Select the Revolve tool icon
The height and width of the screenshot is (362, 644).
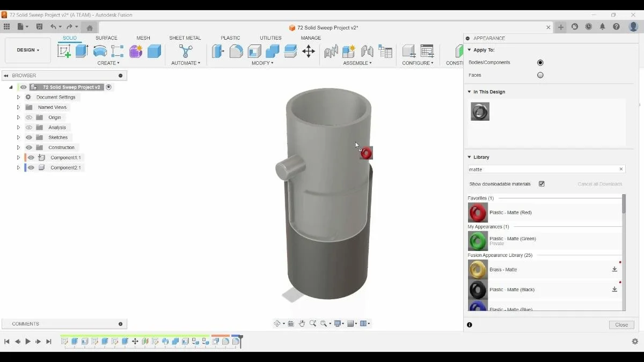100,51
